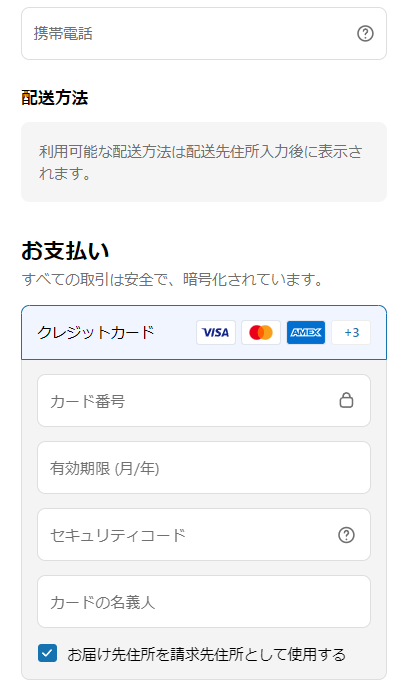Click the 配送方法 info notice box
This screenshot has width=408, height=690.
click(204, 162)
